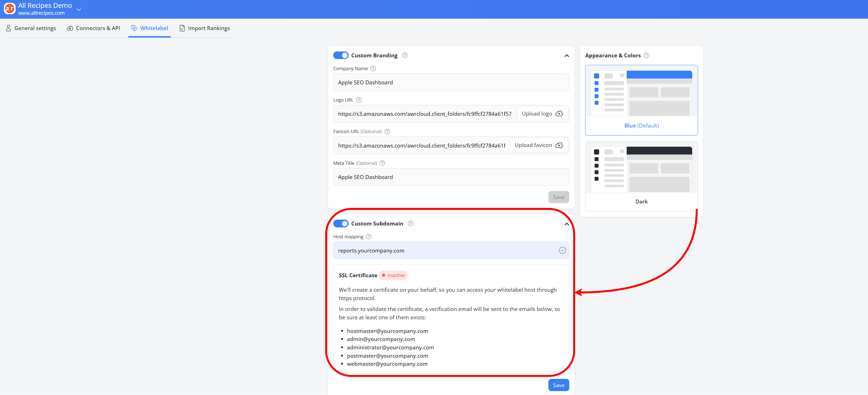Click the Logo URL help icon

[x=359, y=100]
